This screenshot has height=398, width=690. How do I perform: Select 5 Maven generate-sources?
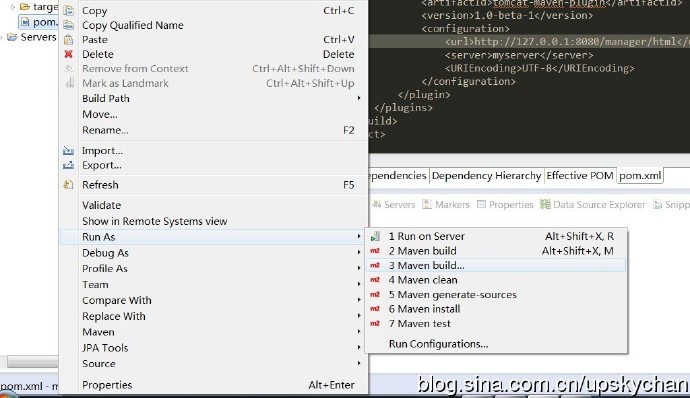tap(496, 295)
